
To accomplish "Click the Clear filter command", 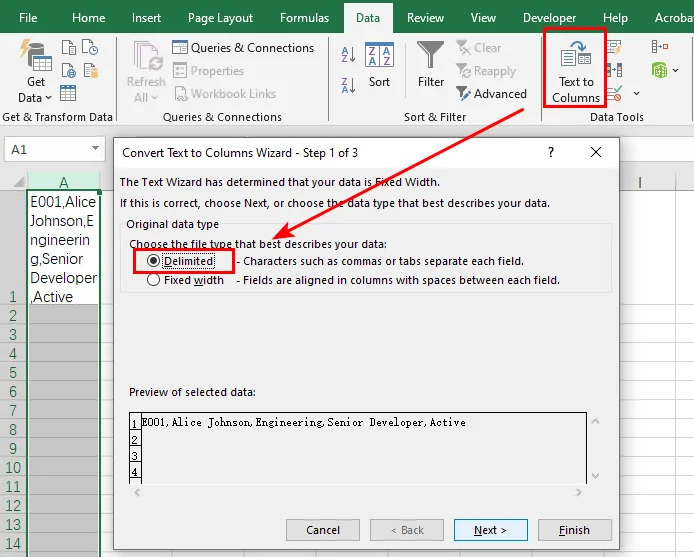I will (x=478, y=47).
